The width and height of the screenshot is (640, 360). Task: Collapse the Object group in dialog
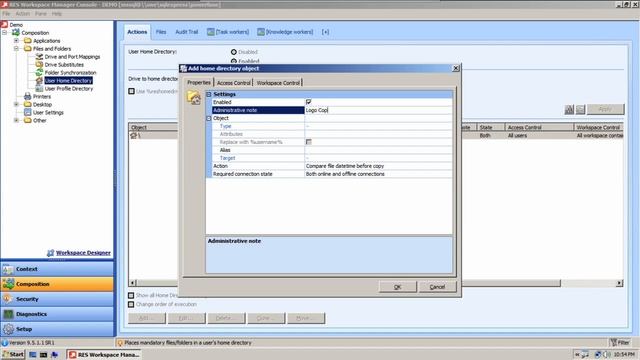pos(209,118)
